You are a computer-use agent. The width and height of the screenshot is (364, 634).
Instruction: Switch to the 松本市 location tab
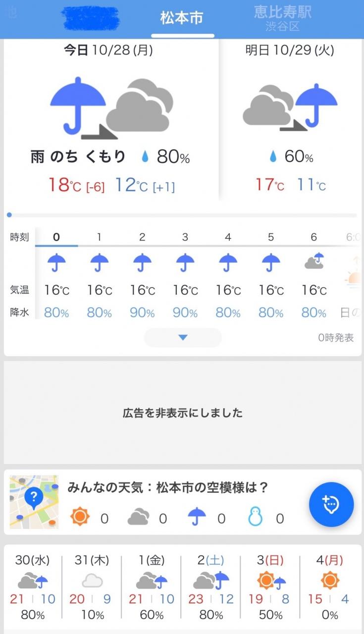(x=182, y=18)
